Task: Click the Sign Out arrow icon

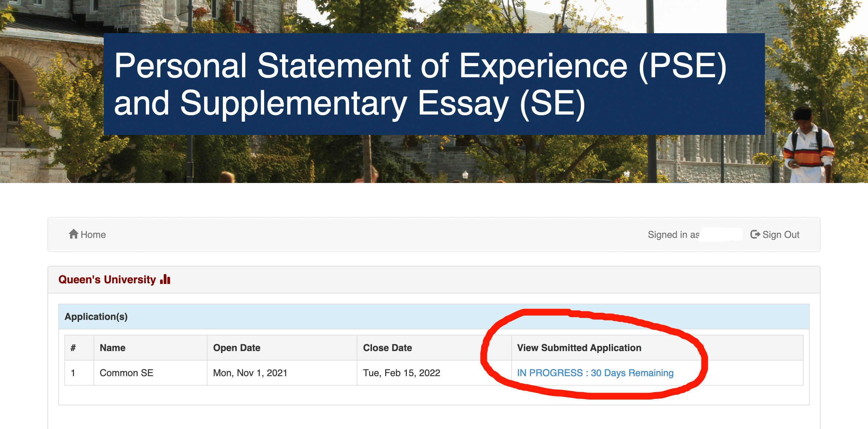Action: (755, 234)
